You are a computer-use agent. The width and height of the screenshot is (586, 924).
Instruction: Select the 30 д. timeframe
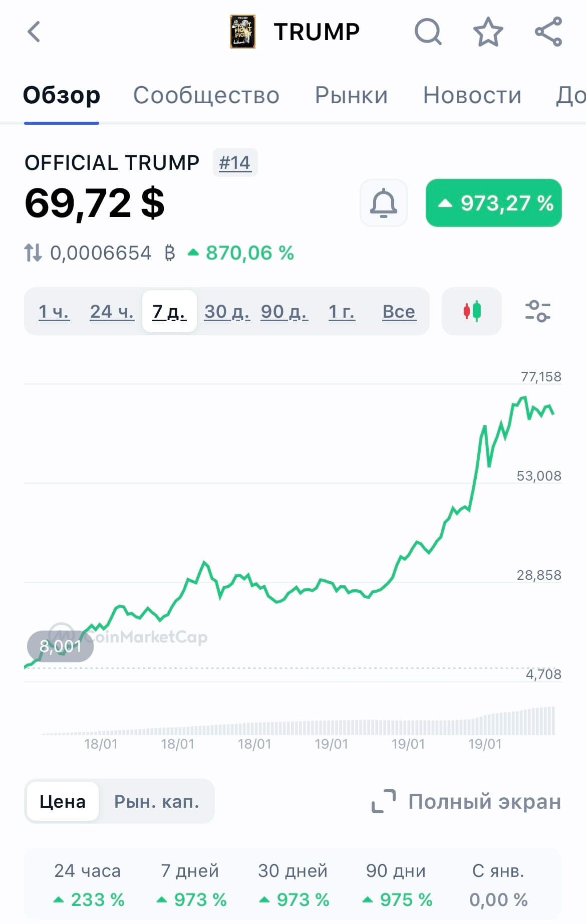tap(227, 312)
